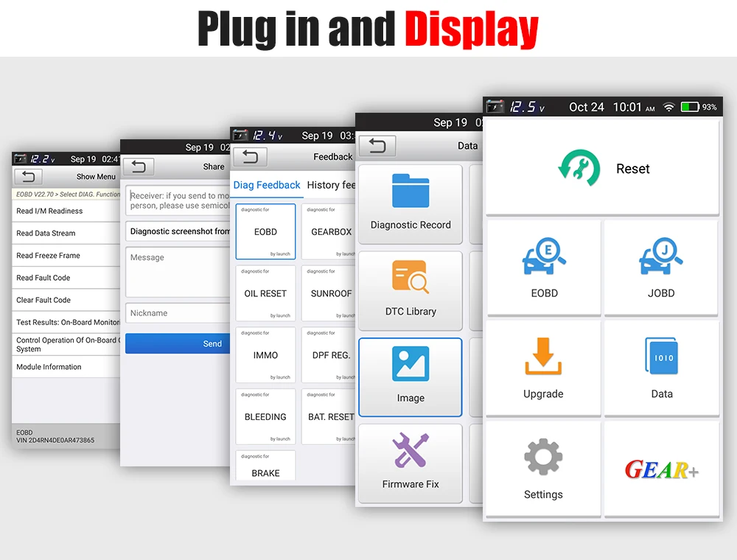Select Module Information
The width and height of the screenshot is (737, 560).
tap(66, 367)
